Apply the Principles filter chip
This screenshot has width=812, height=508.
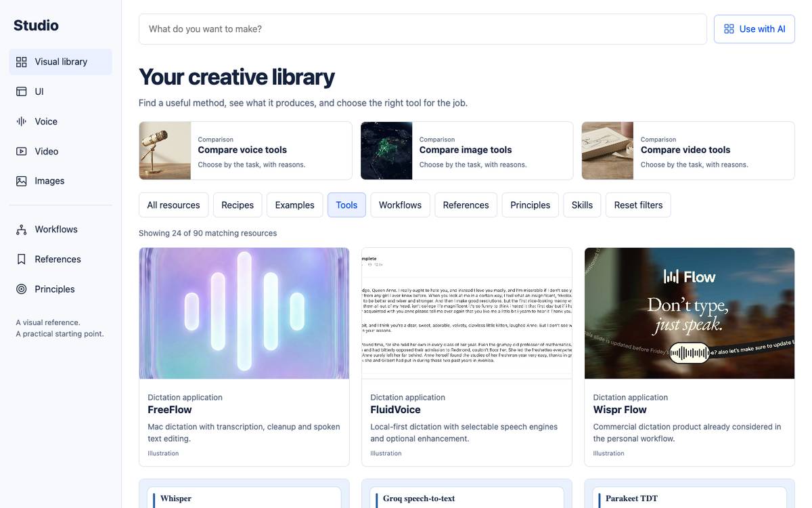coord(531,205)
